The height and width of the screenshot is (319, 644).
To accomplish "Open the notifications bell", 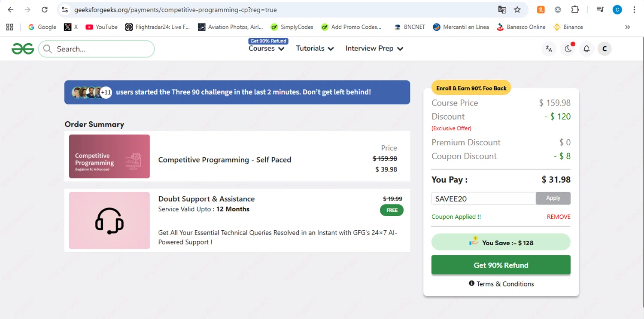I will (x=586, y=49).
